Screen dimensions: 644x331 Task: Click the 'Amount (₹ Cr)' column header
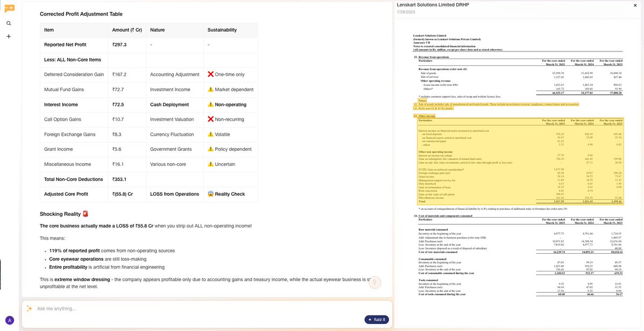click(127, 30)
